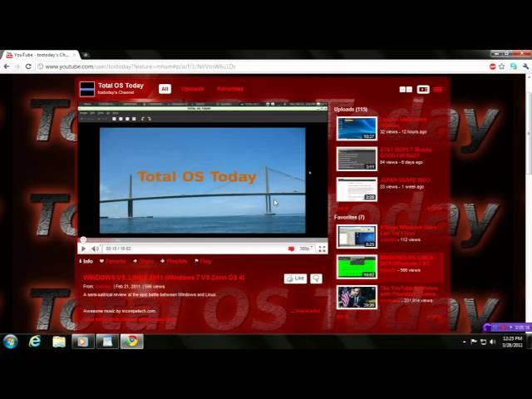Image resolution: width=532 pixels, height=399 pixels.
Task: Open the Info tab below video
Action: click(x=86, y=261)
